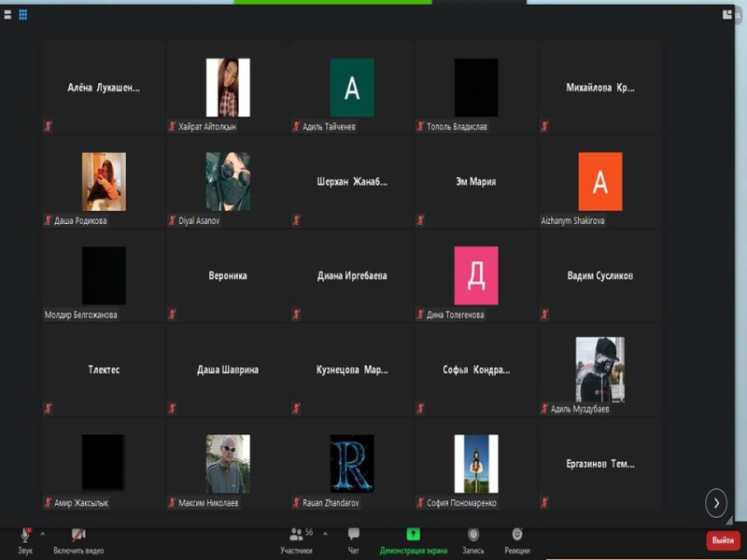Click muted mic icon on Вадим Сусликов tile
This screenshot has width=747, height=560.
pyautogui.click(x=545, y=315)
